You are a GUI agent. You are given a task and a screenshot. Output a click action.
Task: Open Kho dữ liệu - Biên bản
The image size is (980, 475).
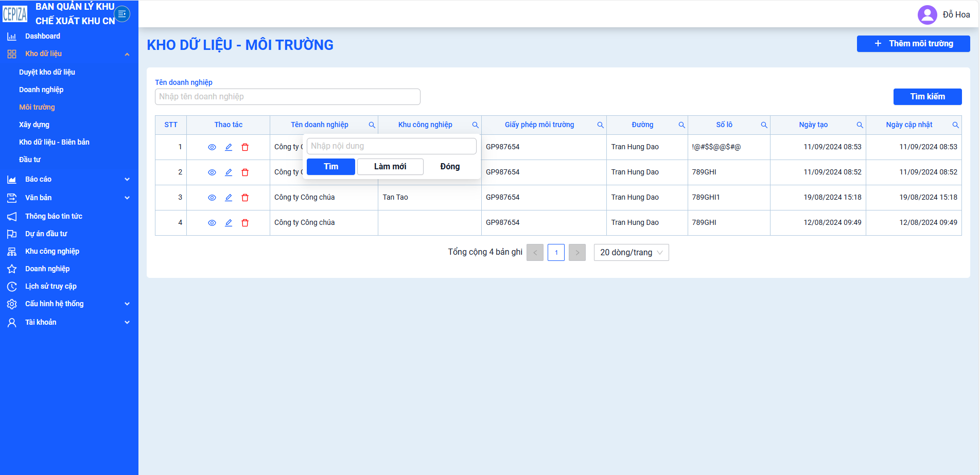[54, 142]
